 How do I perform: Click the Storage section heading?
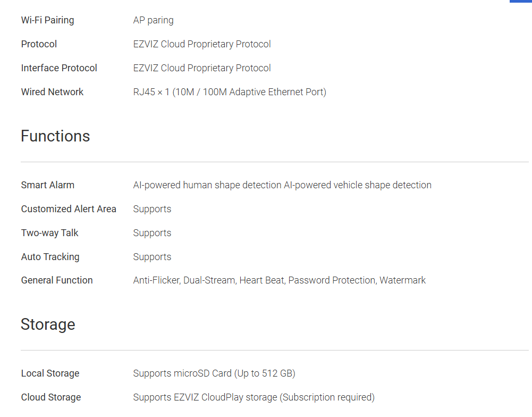(48, 324)
